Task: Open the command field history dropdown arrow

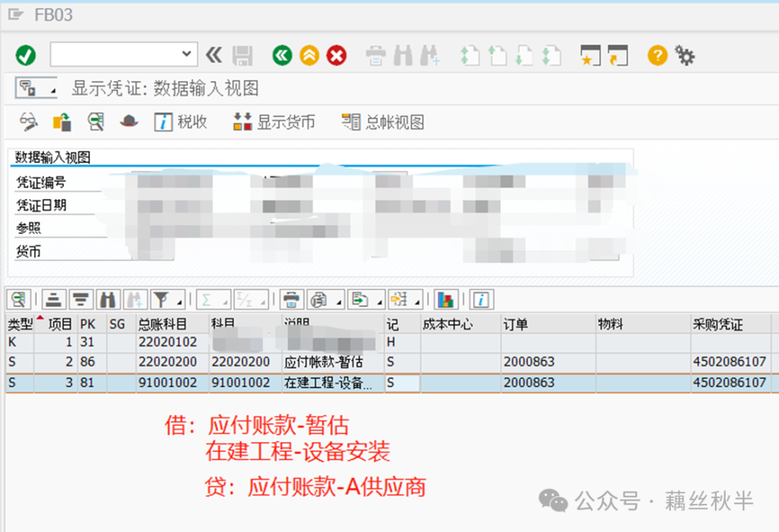Action: (x=187, y=53)
